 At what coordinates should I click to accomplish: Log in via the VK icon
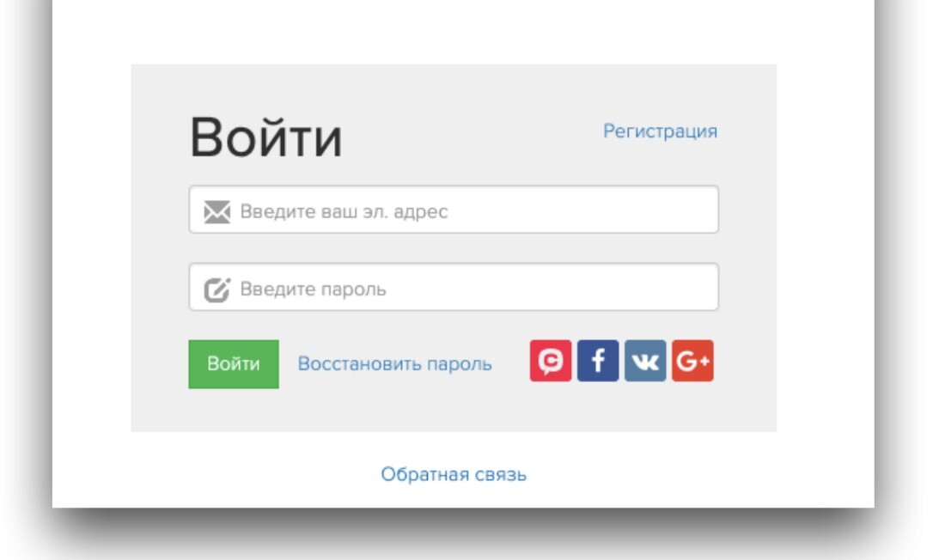pyautogui.click(x=644, y=362)
